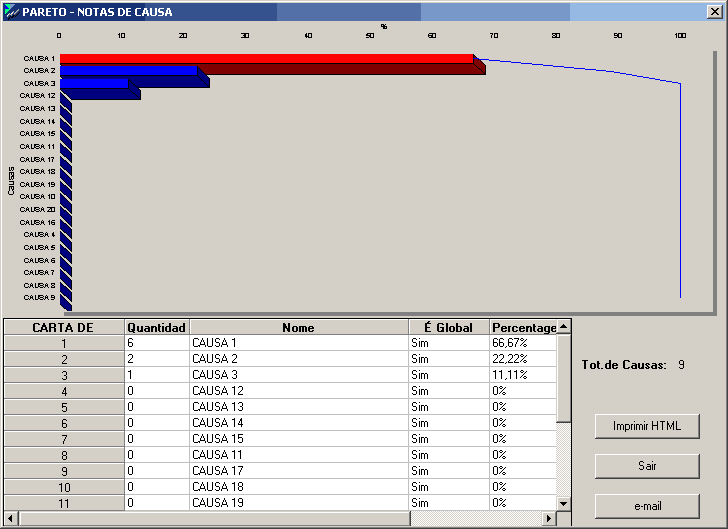Click the CAUSA 11 name cell

coord(299,455)
